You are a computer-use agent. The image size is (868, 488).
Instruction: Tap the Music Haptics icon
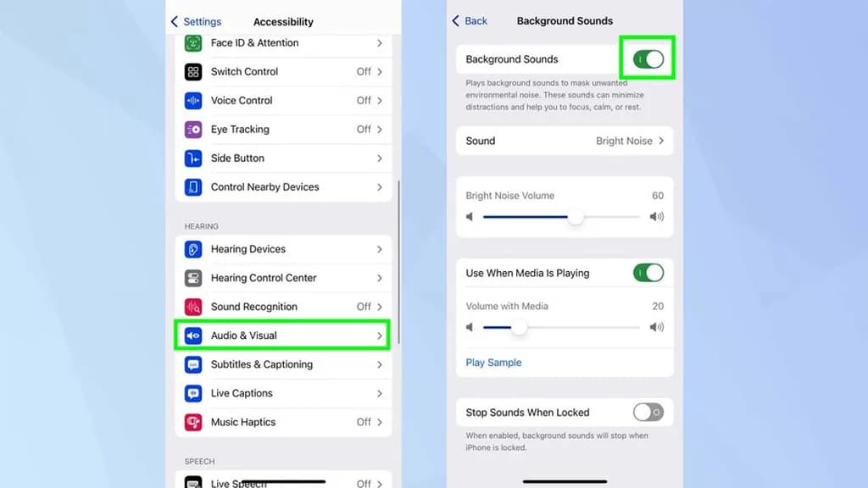(192, 422)
